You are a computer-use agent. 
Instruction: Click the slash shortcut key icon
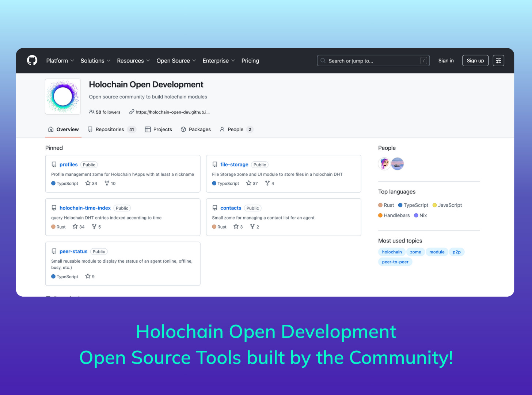click(423, 61)
